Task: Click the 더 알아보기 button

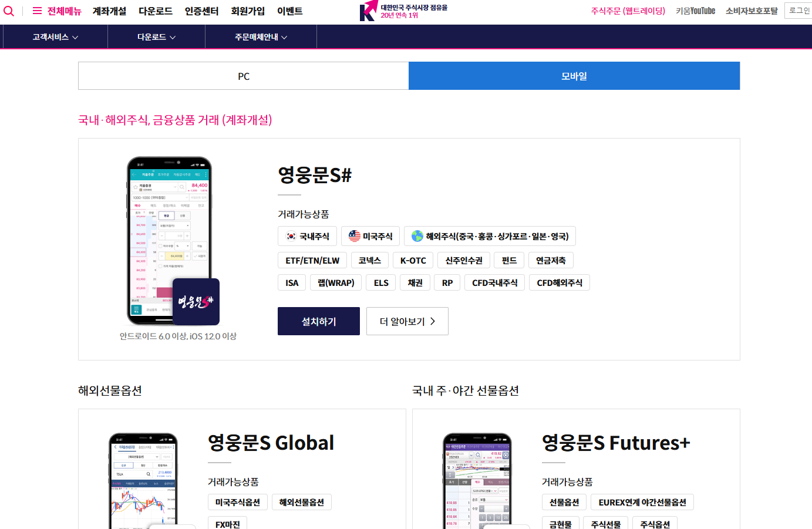Action: [x=407, y=321]
